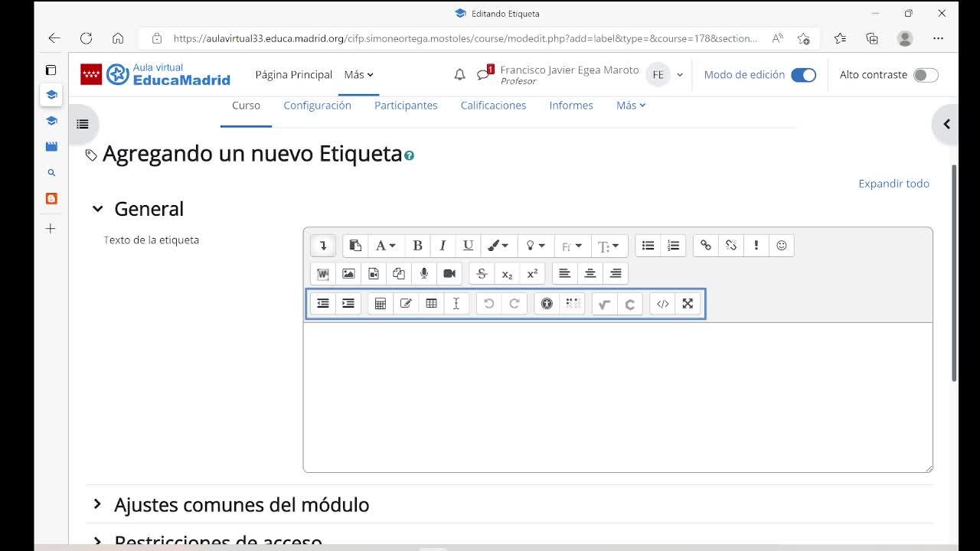Open the HTML source code view
The image size is (980, 551).
click(x=662, y=304)
